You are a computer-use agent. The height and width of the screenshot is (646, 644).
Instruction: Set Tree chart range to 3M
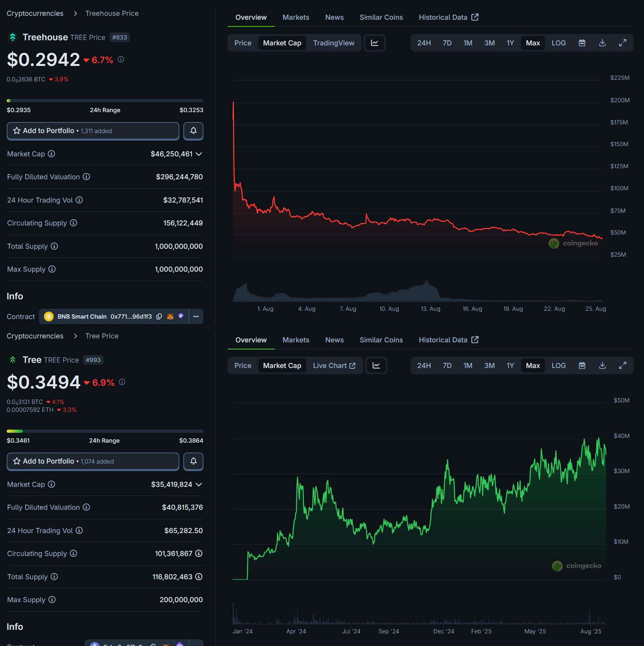tap(490, 366)
